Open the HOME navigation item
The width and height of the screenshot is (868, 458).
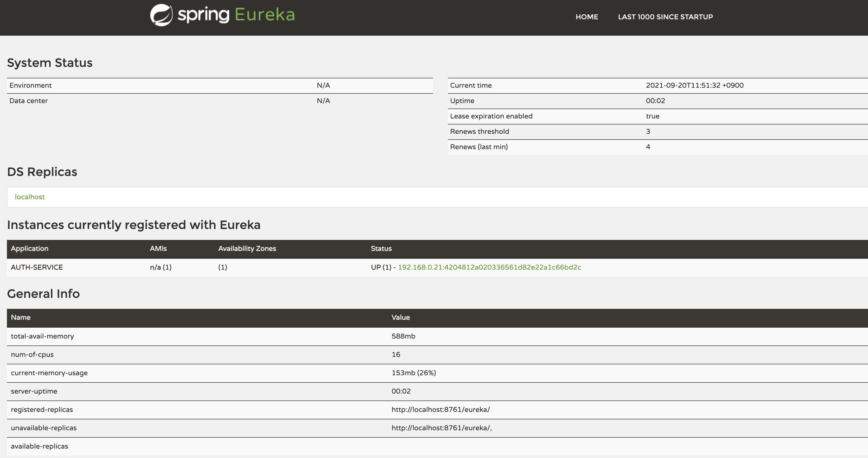(x=587, y=17)
